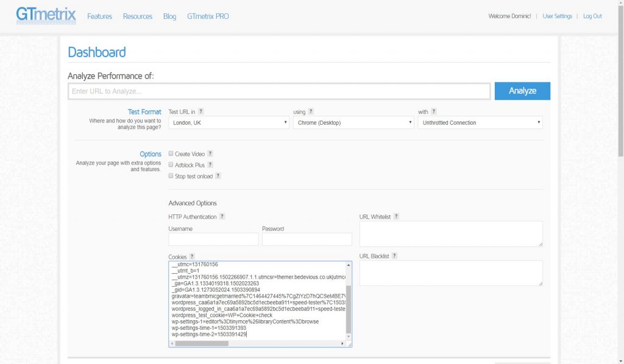Image resolution: width=624 pixels, height=364 pixels.
Task: Enable the Create Video checkbox
Action: (x=171, y=153)
